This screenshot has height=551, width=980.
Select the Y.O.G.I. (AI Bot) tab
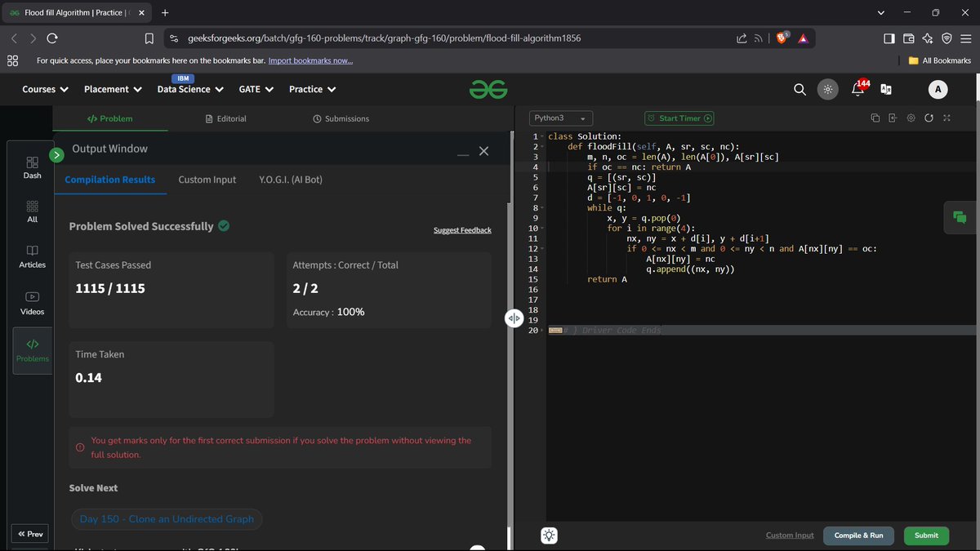pos(291,180)
